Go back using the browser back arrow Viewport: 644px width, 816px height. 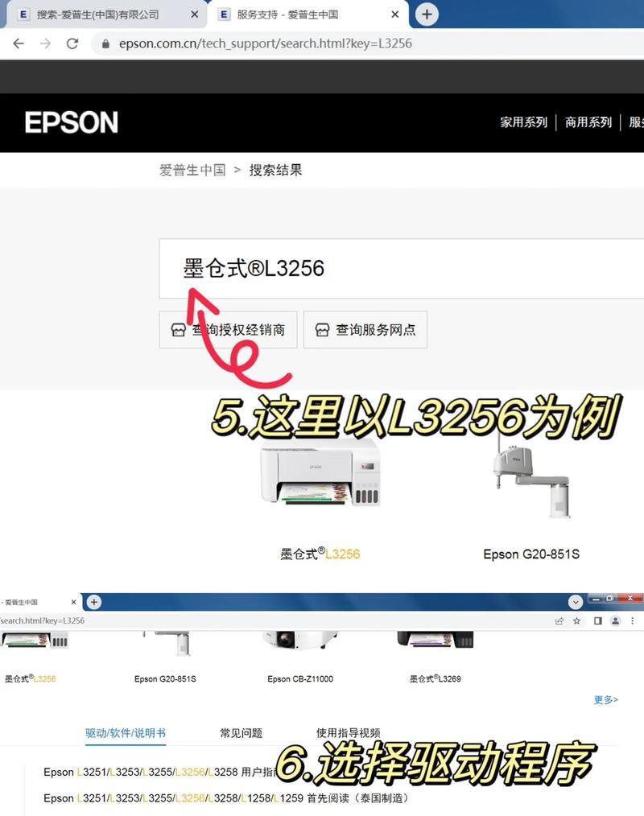pyautogui.click(x=19, y=43)
